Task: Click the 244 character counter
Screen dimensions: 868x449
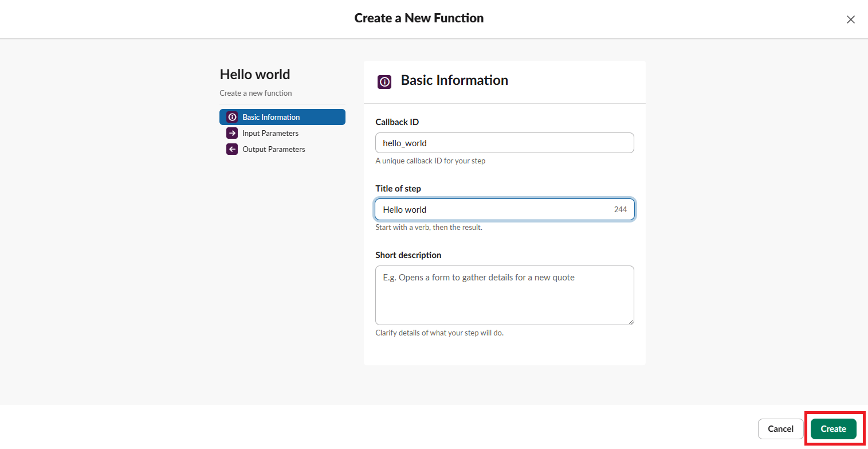Action: point(620,209)
